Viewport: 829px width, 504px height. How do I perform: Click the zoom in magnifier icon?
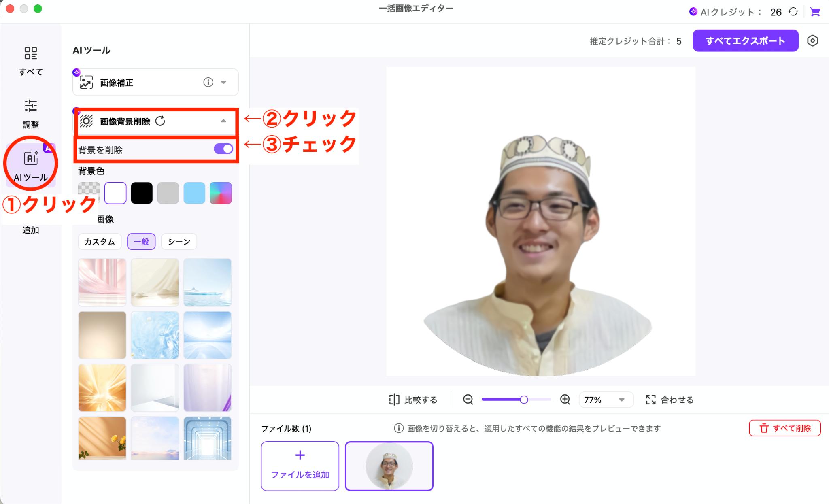(565, 400)
